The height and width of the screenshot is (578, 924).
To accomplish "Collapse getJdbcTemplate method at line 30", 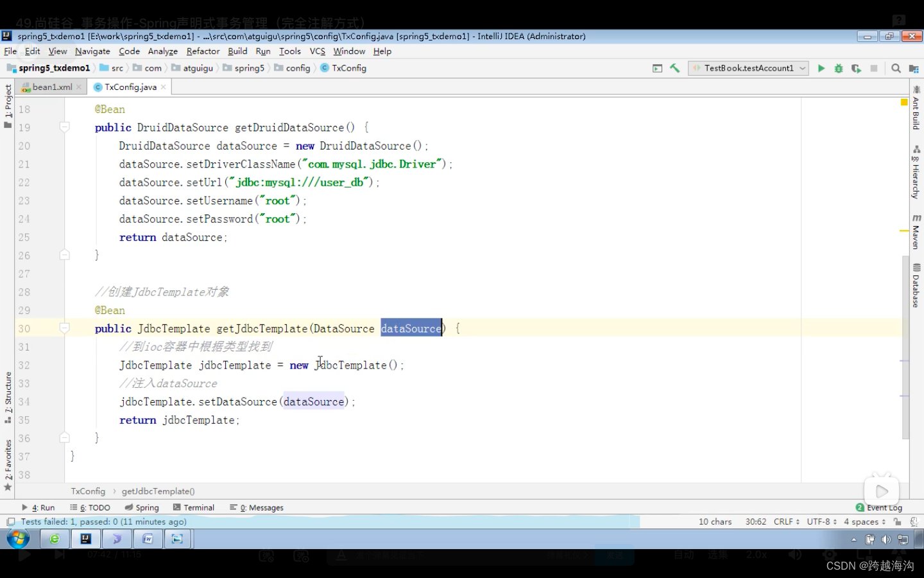I will [64, 328].
